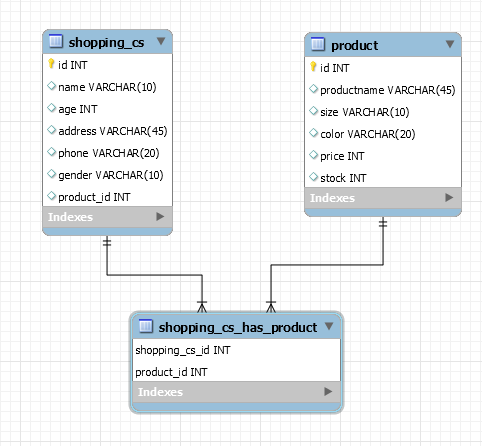The height and width of the screenshot is (446, 482).
Task: Expand the Indexes section of shopping_cs
Action: (160, 217)
